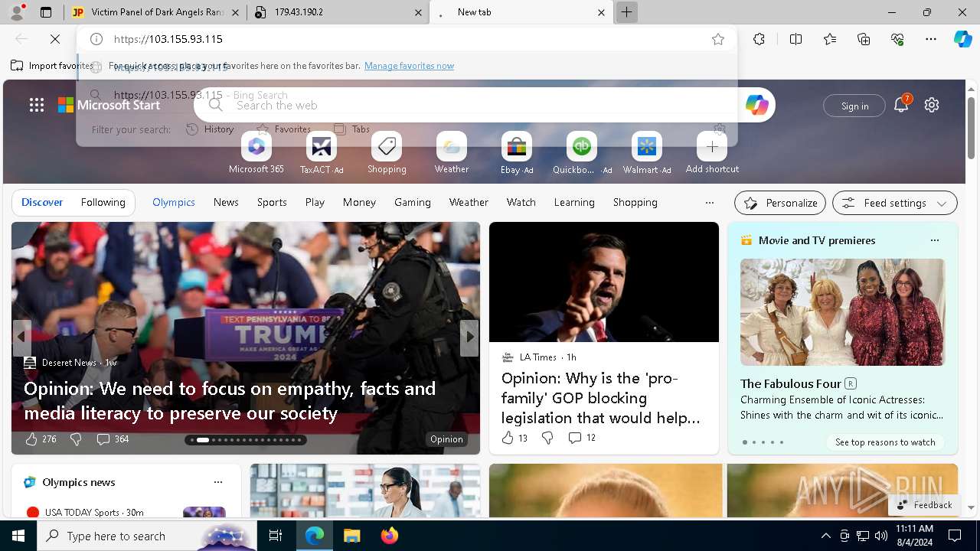
Task: Open Collections icon
Action: click(x=864, y=39)
